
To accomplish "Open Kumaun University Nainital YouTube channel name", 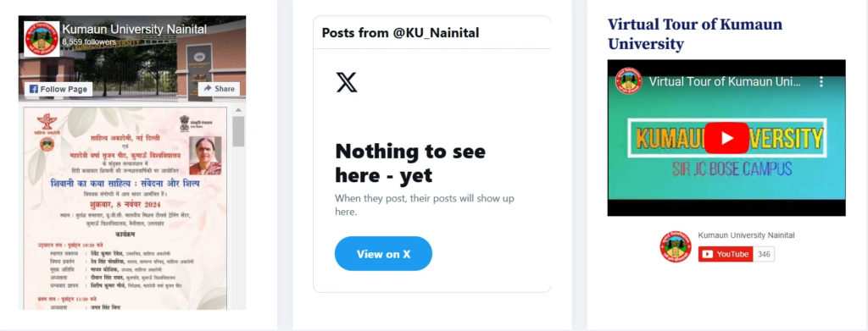I will pyautogui.click(x=746, y=235).
